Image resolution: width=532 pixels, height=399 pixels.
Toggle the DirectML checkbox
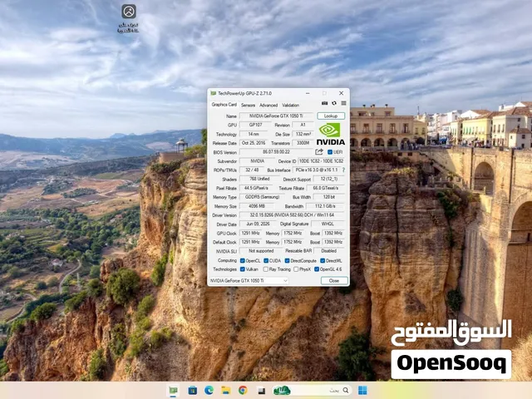coord(323,260)
